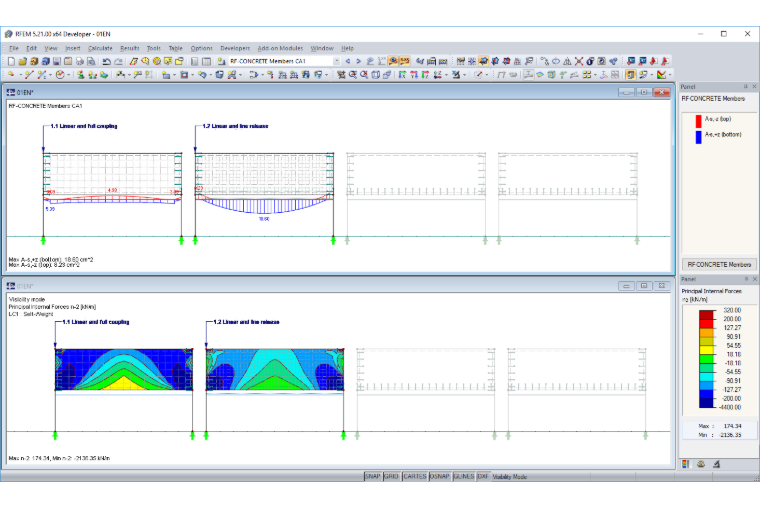This screenshot has width=760, height=508.
Task: Open the Calculate menu
Action: pyautogui.click(x=100, y=48)
